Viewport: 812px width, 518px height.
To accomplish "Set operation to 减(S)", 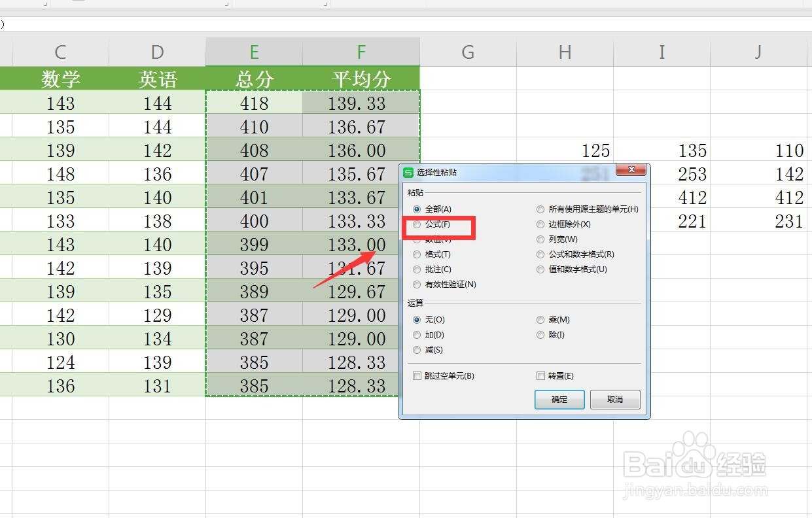I will point(429,350).
